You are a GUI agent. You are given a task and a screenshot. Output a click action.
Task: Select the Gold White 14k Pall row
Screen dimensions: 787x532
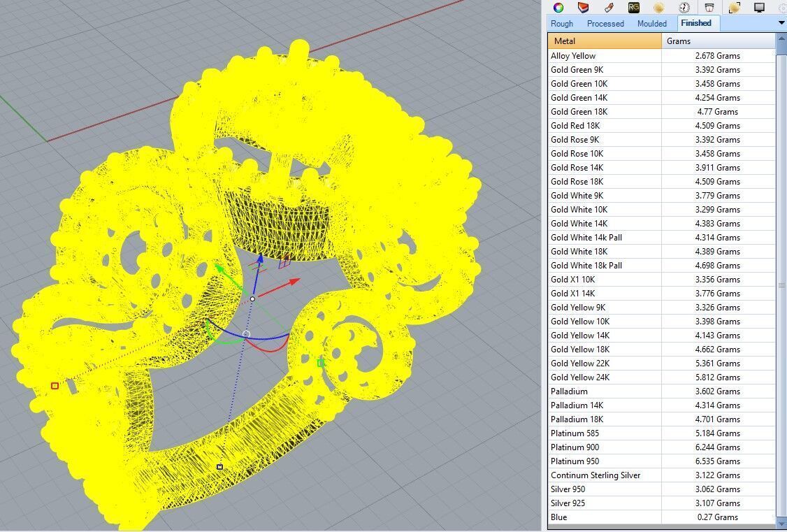tap(661, 238)
